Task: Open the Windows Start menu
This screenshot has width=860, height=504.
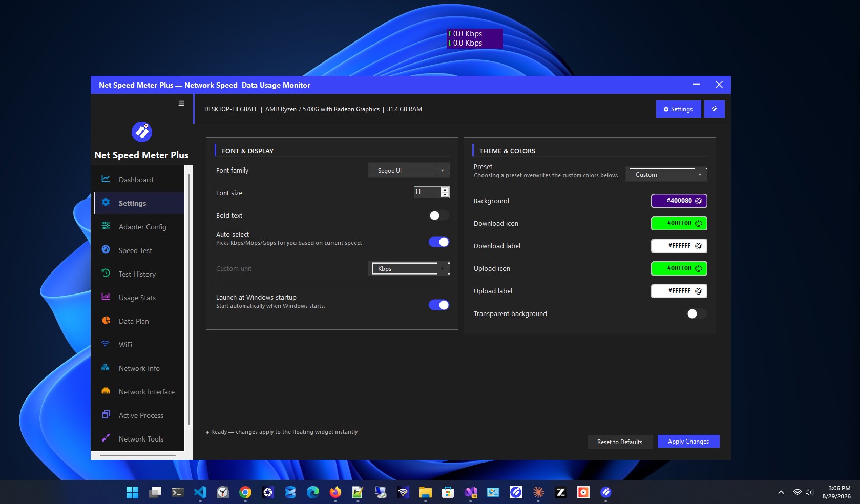Action: [x=132, y=492]
